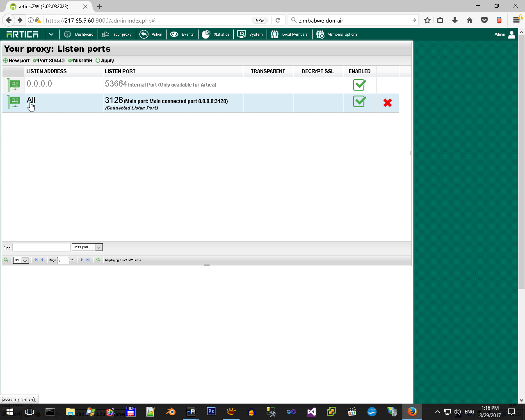Click the MikrotiK button

(x=80, y=61)
